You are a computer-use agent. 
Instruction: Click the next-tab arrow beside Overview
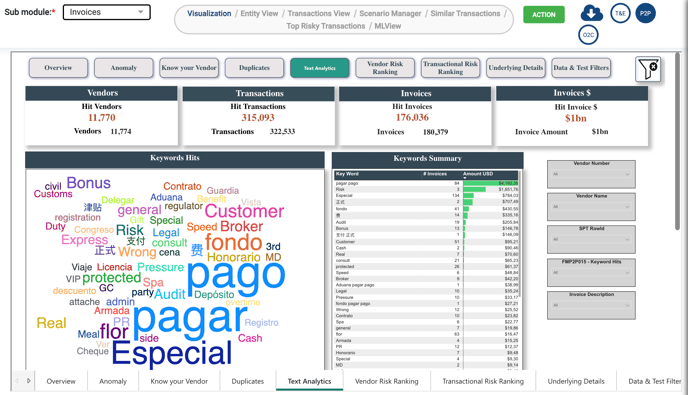(x=29, y=381)
